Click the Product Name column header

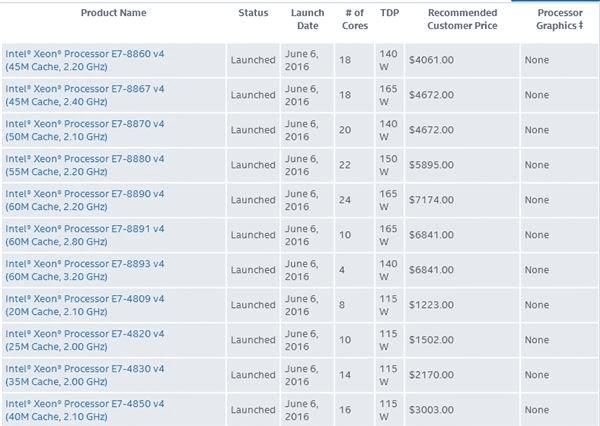113,13
